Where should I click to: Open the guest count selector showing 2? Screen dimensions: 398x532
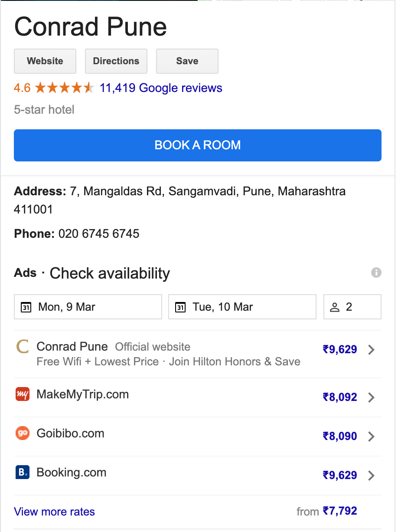352,307
